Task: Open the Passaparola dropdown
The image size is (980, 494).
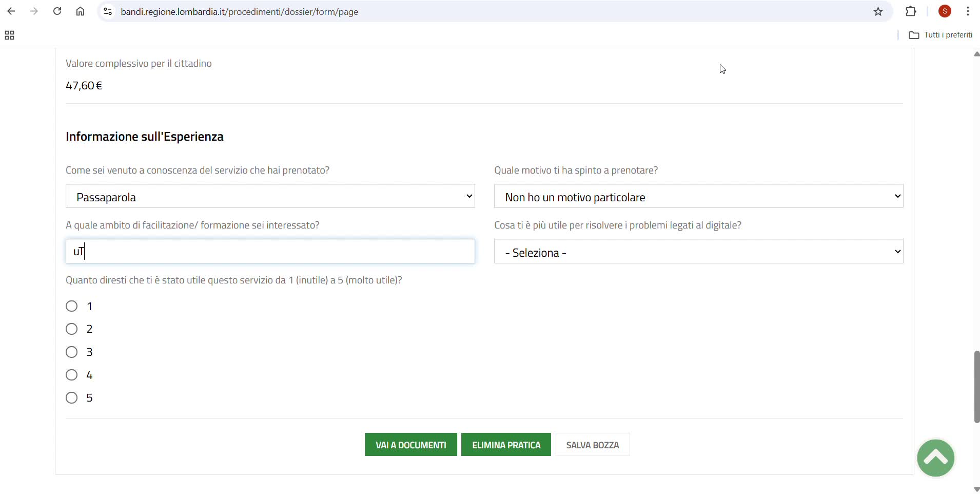Action: [270, 196]
